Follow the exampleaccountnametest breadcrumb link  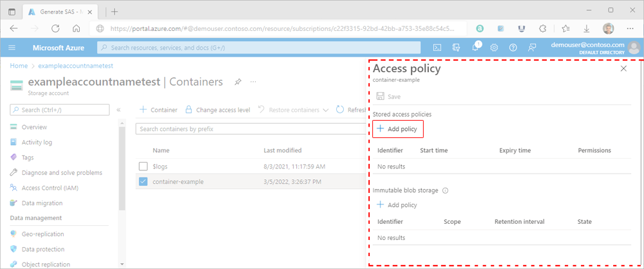point(75,66)
